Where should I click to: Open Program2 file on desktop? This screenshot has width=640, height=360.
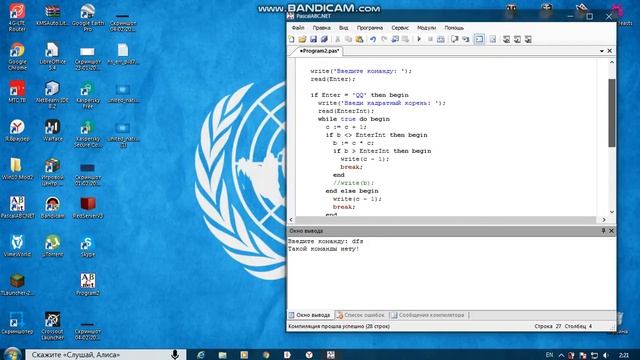pos(88,284)
